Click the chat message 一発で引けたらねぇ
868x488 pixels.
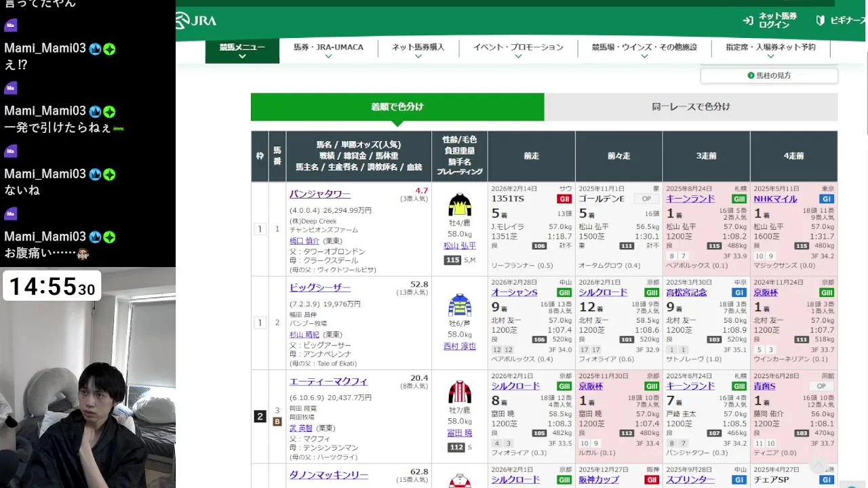pos(64,127)
